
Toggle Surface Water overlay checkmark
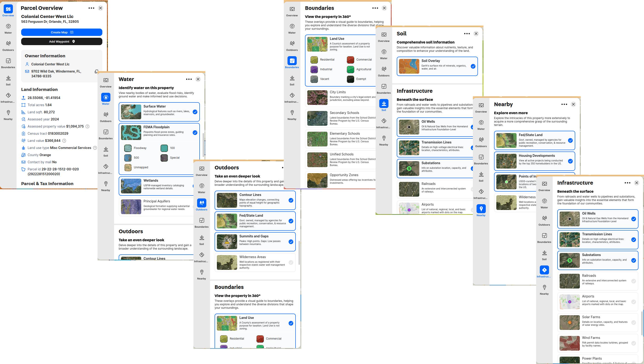(x=195, y=112)
